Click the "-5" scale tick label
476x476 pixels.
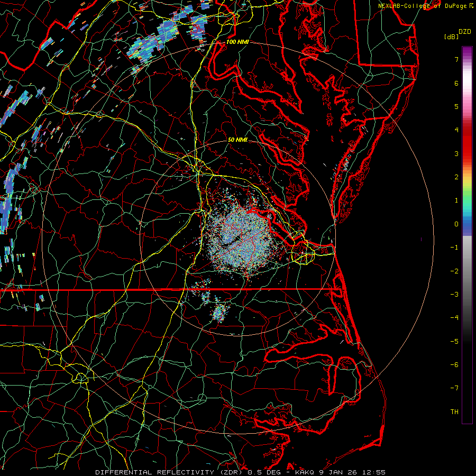point(454,342)
